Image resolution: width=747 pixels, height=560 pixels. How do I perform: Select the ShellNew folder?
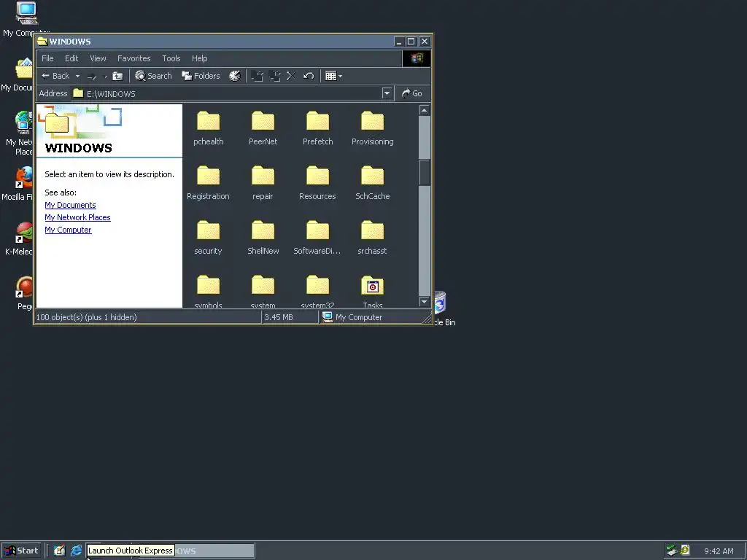pos(263,238)
